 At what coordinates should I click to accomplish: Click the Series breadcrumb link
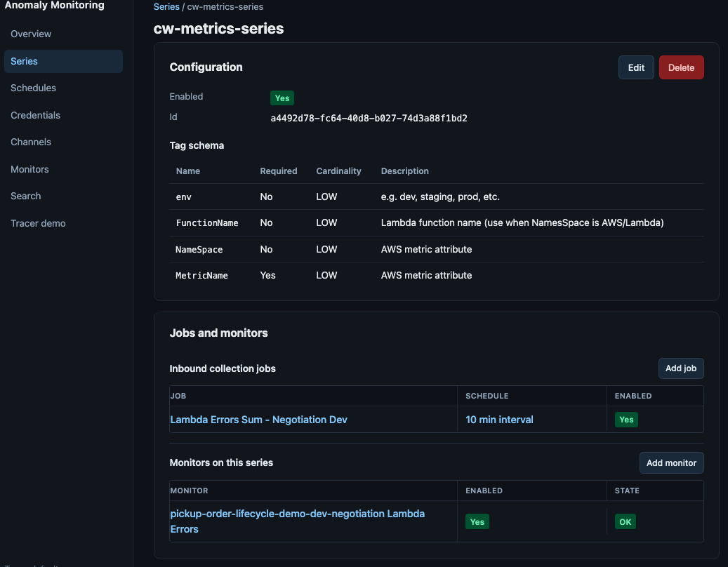166,7
